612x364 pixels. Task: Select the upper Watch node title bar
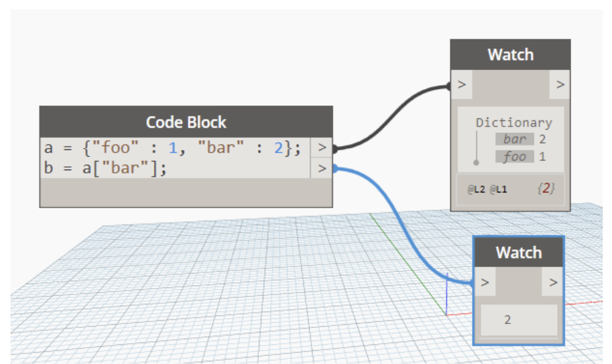(510, 55)
